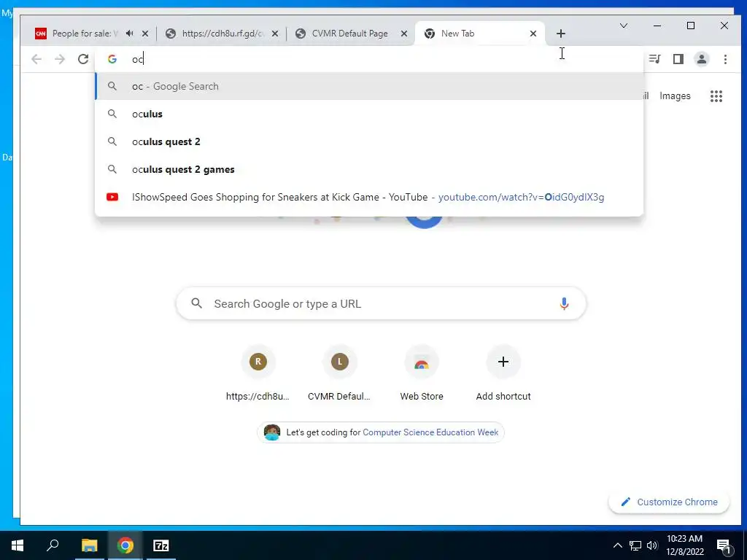The image size is (747, 560).
Task: Open Chrome's three-dot menu
Action: pos(725,59)
